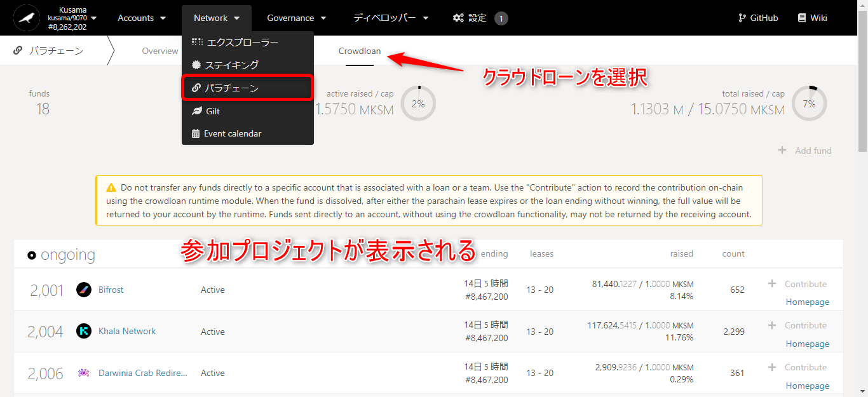The height and width of the screenshot is (397, 868).
Task: Switch to the Overview tab
Action: [160, 51]
